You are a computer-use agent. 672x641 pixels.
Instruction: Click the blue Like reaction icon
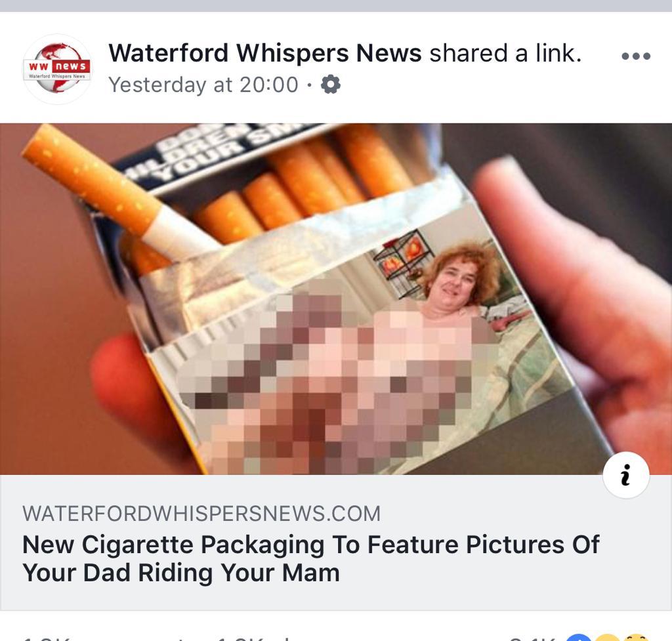pyautogui.click(x=579, y=636)
